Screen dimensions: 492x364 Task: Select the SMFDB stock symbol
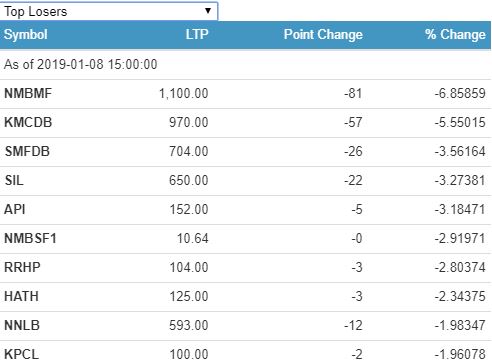(27, 151)
